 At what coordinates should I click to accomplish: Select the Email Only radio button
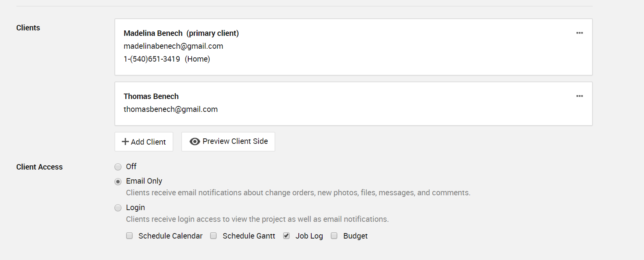coord(118,182)
